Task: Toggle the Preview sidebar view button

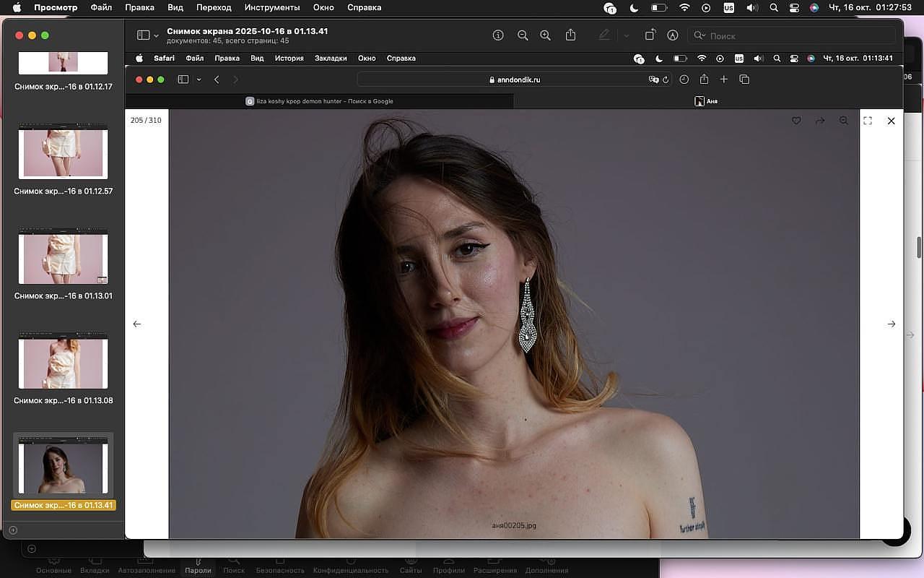Action: click(143, 35)
